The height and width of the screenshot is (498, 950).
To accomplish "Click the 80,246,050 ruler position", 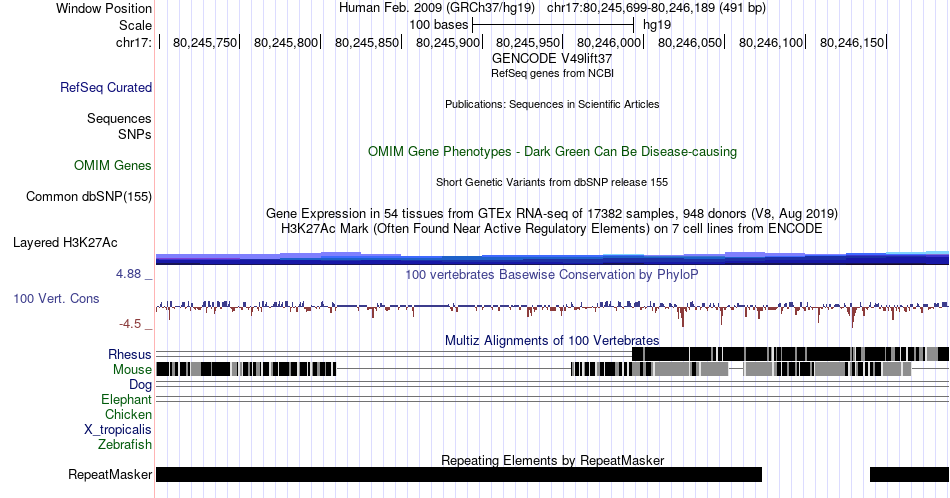I will [x=691, y=42].
